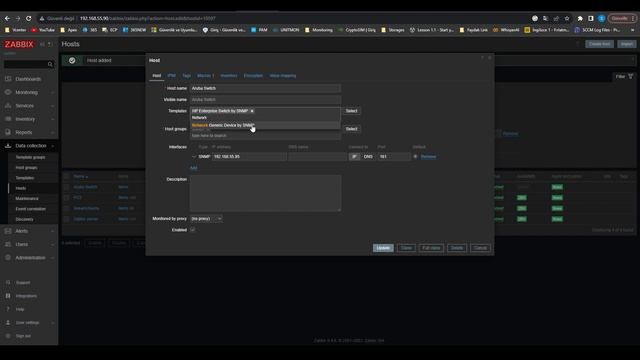Viewport: 640px width, 360px height.
Task: Open the browser extensions puzzle icon
Action: point(580,18)
